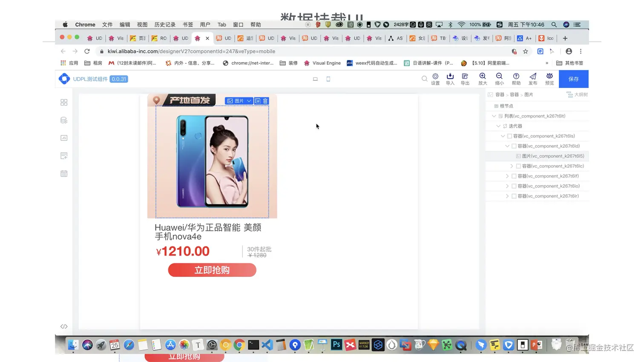The height and width of the screenshot is (362, 644).
Task: Switch to desktop laptop view icon
Action: 315,79
